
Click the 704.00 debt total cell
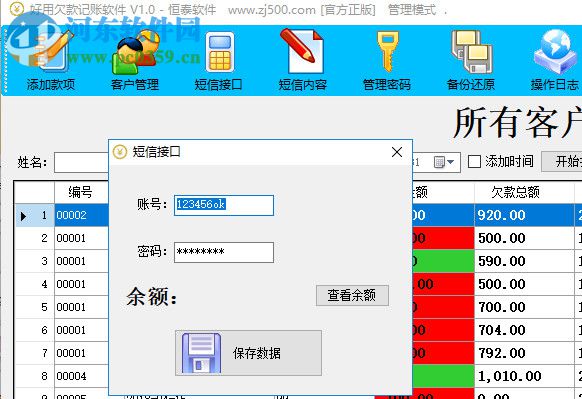point(524,330)
